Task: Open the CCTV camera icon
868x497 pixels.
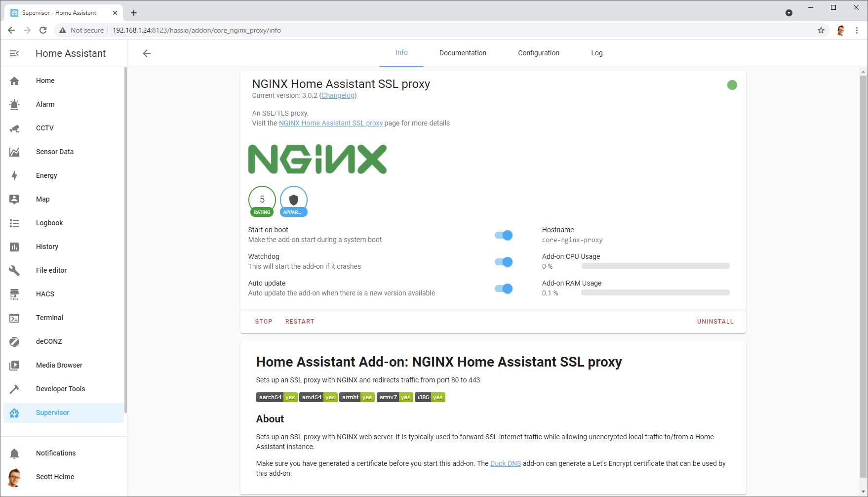Action: click(14, 128)
